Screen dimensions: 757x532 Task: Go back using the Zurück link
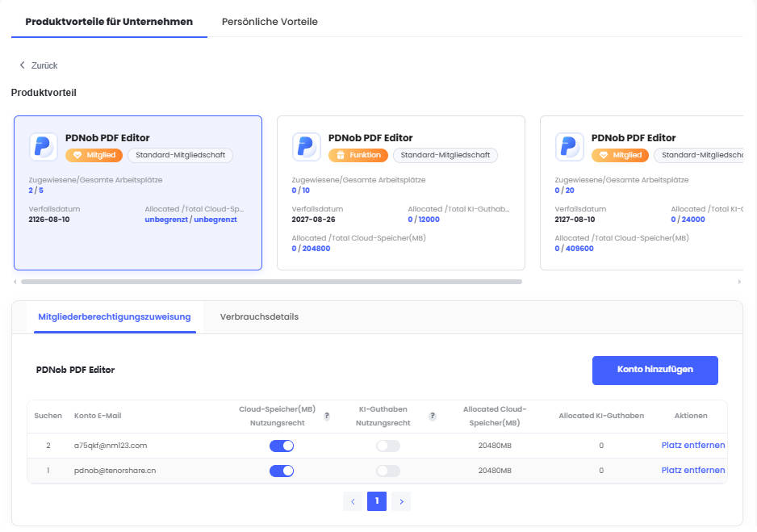(38, 65)
